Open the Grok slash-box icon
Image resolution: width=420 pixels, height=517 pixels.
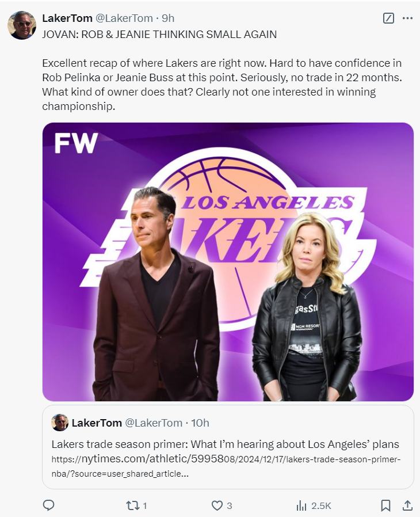pos(388,18)
